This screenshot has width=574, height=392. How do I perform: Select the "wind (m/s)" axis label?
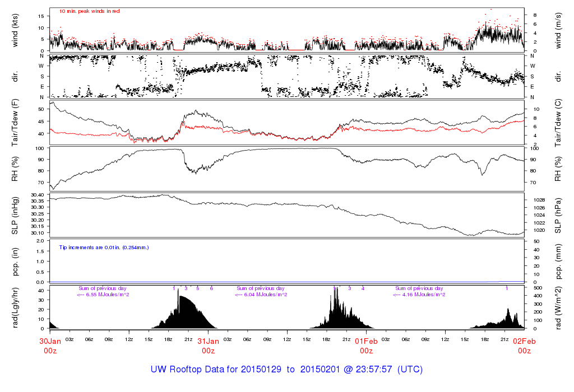[x=558, y=30]
